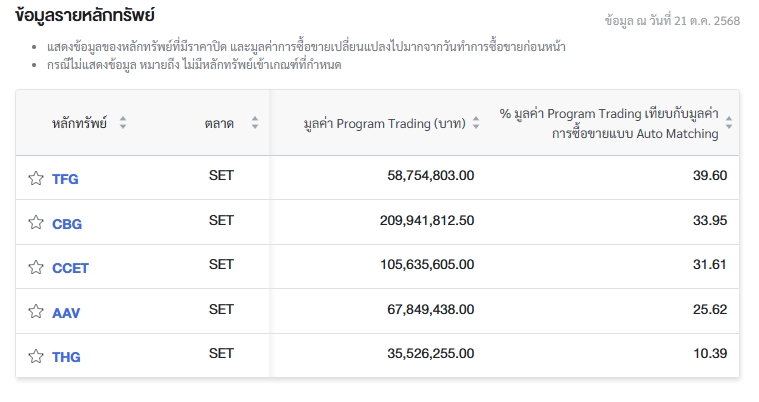This screenshot has height=402, width=759.
Task: Toggle the favorite star for CBG
Action: coord(36,223)
